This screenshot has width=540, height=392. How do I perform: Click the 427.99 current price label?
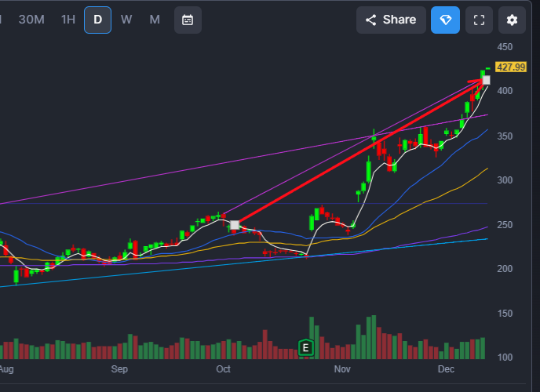(x=511, y=67)
